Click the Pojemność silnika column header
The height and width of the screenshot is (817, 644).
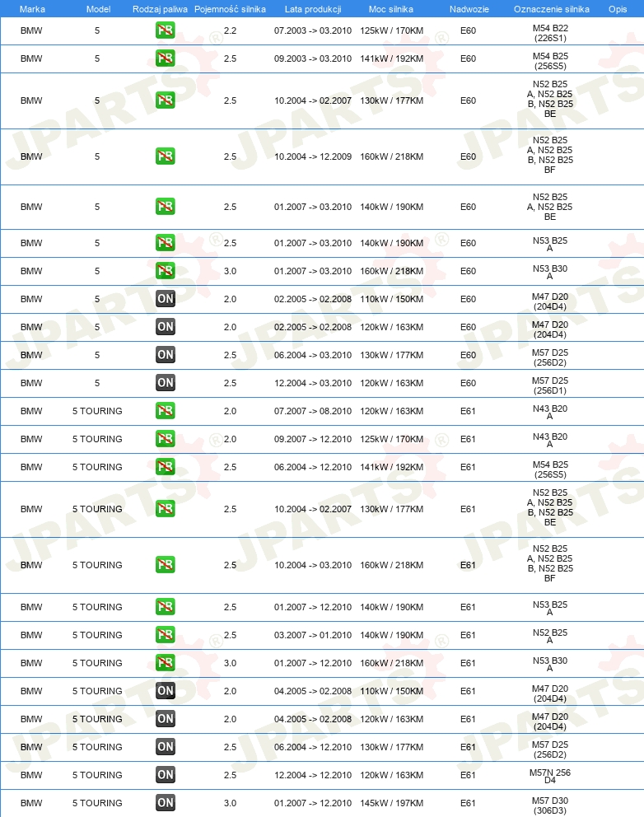tap(230, 9)
